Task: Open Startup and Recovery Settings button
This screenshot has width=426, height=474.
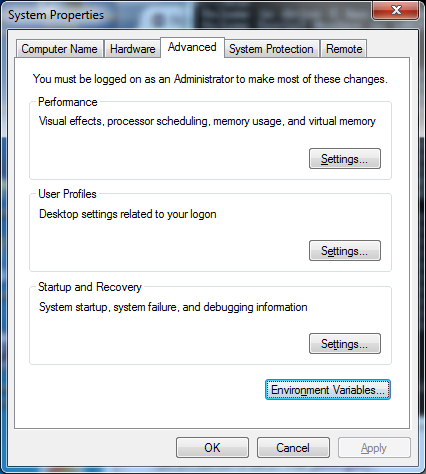Action: pyautogui.click(x=345, y=343)
